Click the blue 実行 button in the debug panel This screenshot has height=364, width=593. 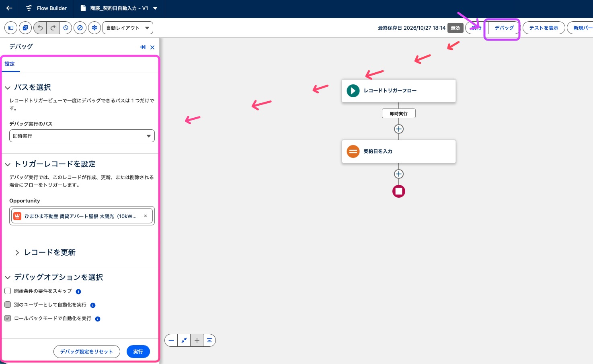pos(138,352)
